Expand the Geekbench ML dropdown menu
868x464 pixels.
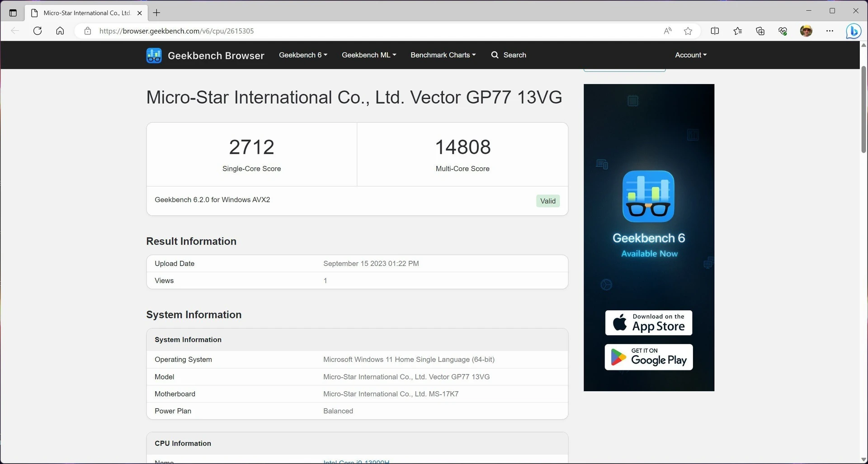point(369,55)
